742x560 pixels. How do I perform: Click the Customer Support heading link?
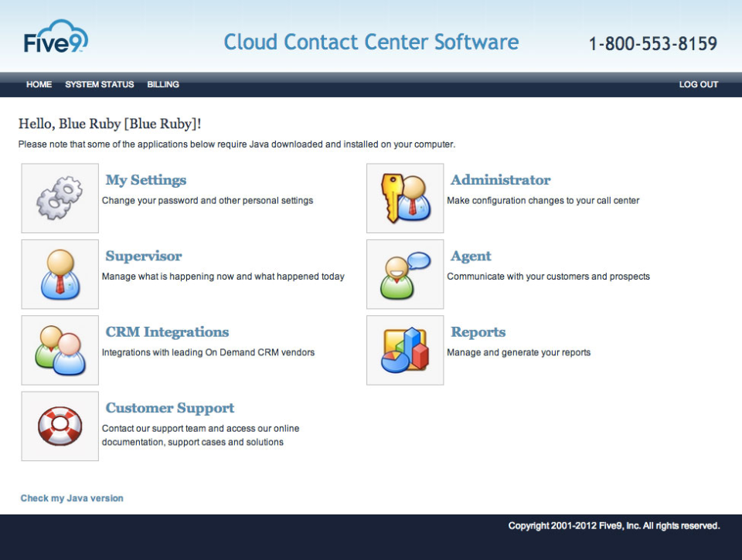tap(170, 409)
